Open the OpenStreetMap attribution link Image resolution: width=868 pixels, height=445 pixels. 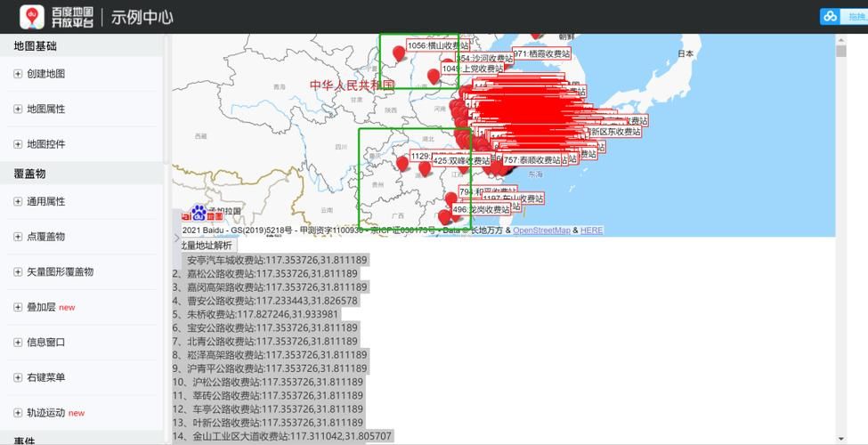pos(541,231)
